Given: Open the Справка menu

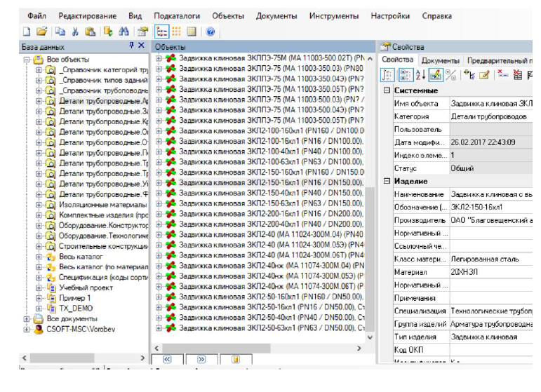Looking at the screenshot, I should [437, 16].
